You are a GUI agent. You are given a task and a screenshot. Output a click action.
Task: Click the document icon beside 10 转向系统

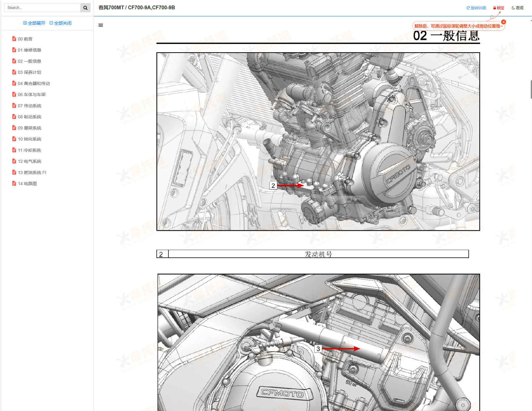coord(14,139)
